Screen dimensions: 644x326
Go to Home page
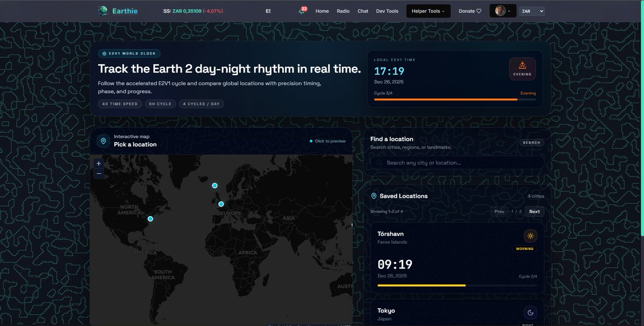322,11
